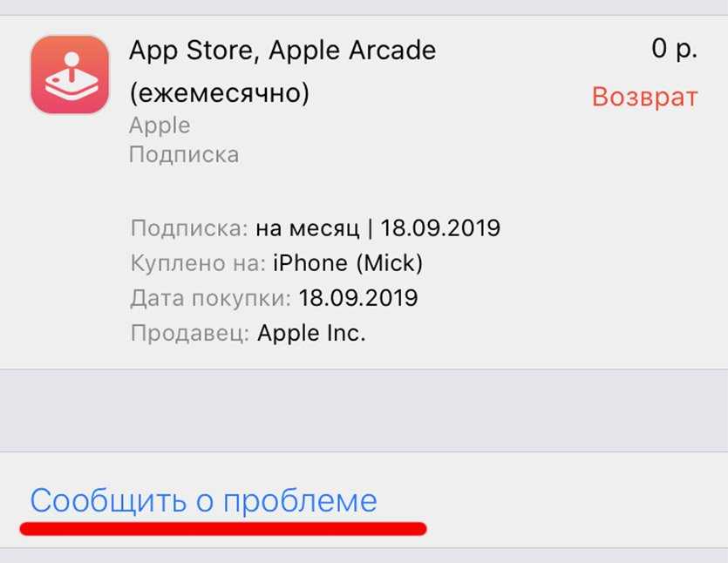Select the 'Дата покупки:' field label
The width and height of the screenshot is (728, 563).
211,298
